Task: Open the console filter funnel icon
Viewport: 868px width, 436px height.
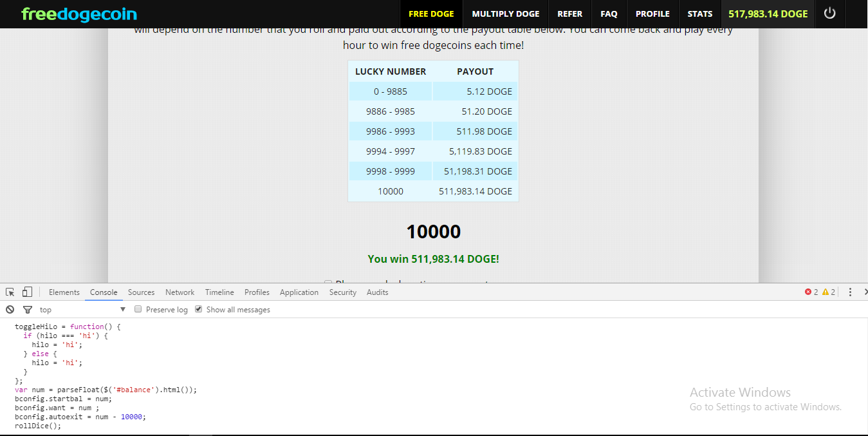Action: 28,310
